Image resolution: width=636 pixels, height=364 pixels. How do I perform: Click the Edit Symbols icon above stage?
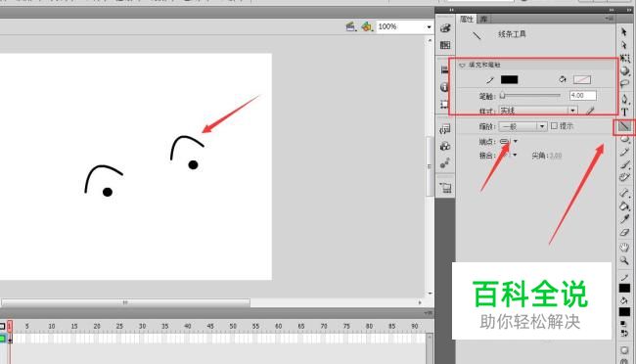tap(367, 26)
